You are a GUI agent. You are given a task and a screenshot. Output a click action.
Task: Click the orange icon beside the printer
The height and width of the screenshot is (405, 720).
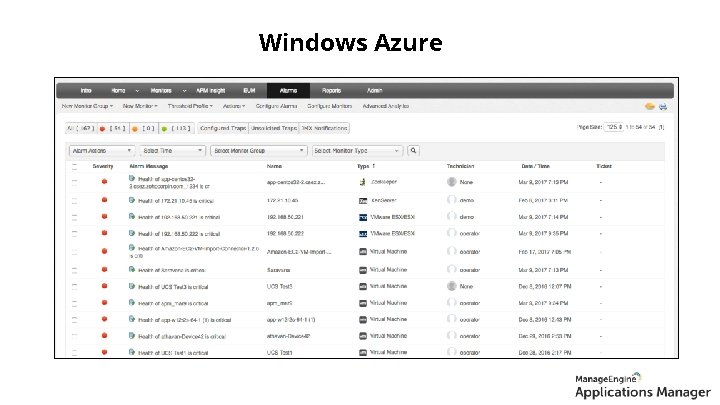click(649, 107)
